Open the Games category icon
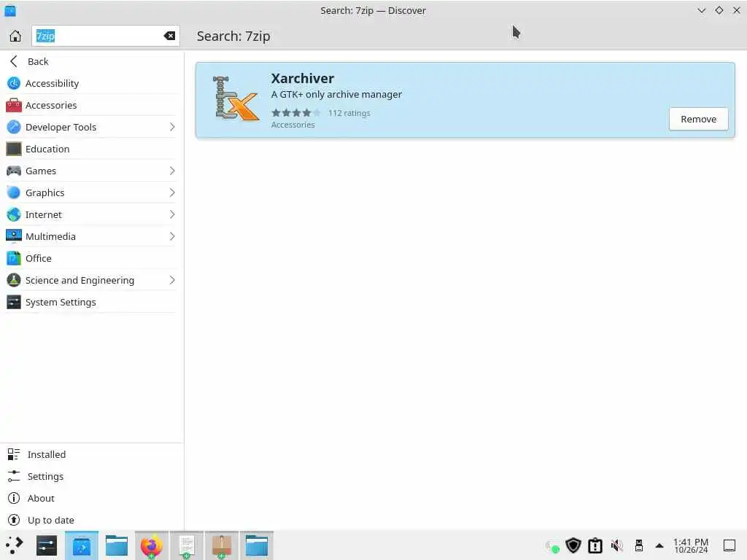747x560 pixels. click(14, 171)
